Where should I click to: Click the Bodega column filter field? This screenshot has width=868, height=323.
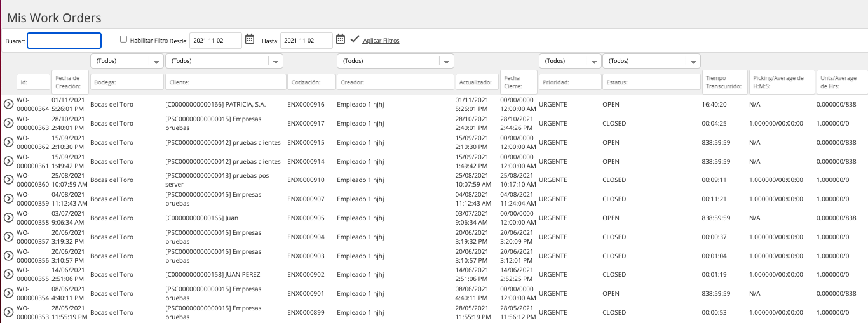(127, 82)
